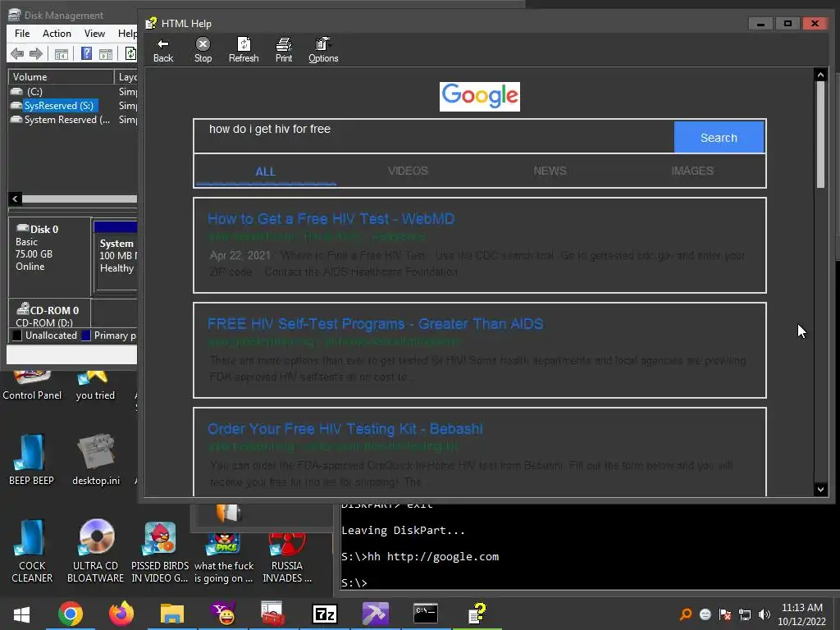Select the ULTRA CD BLOATWARE desktop icon
Viewport: 840px width, 630px height.
tap(95, 551)
